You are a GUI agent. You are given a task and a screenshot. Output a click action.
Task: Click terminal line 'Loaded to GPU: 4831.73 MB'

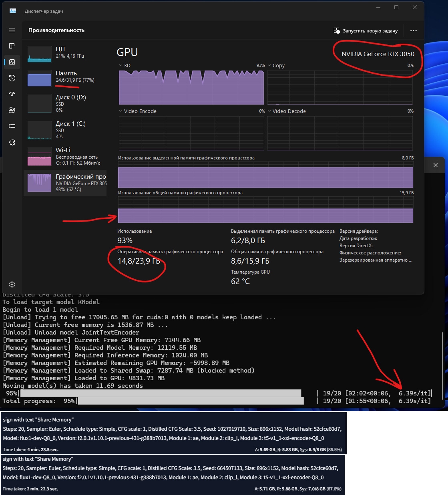click(x=84, y=378)
